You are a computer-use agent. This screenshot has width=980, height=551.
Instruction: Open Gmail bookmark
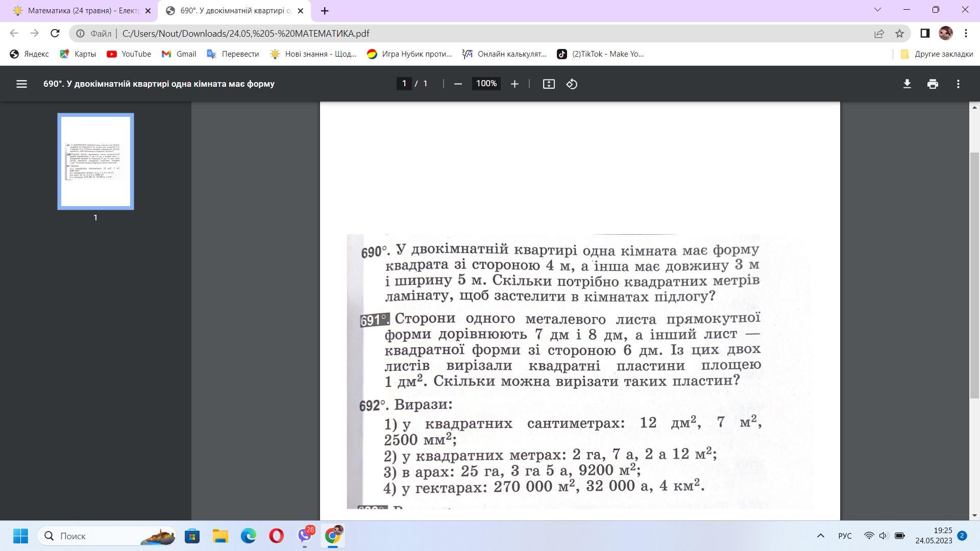pos(179,54)
